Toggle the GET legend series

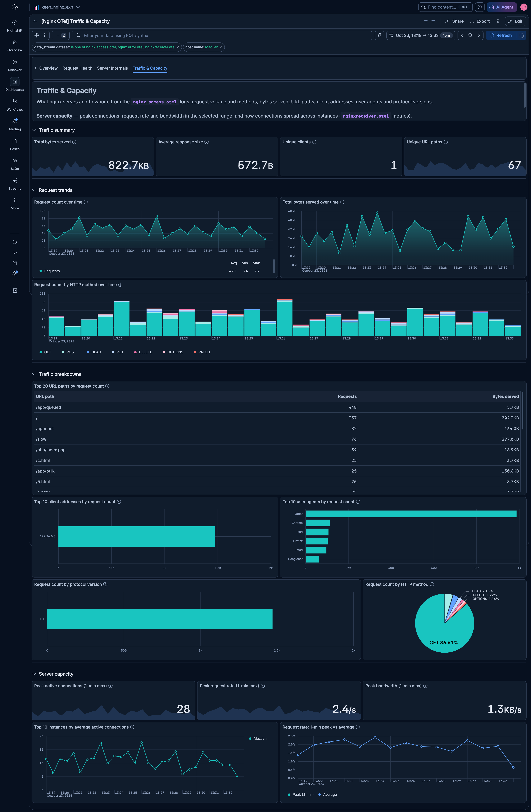(x=45, y=352)
